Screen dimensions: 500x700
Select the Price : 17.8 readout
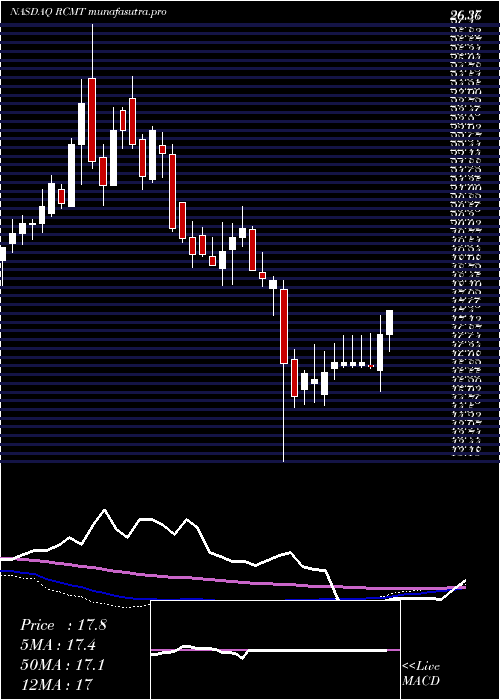click(x=63, y=625)
